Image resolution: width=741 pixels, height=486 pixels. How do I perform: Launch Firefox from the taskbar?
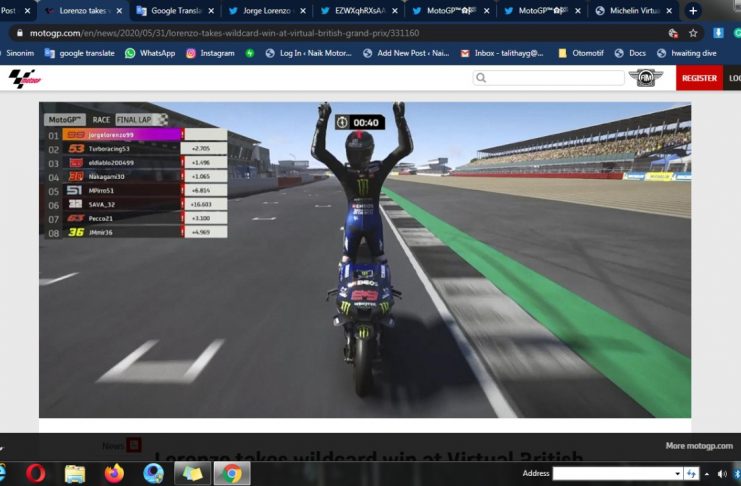tap(114, 472)
